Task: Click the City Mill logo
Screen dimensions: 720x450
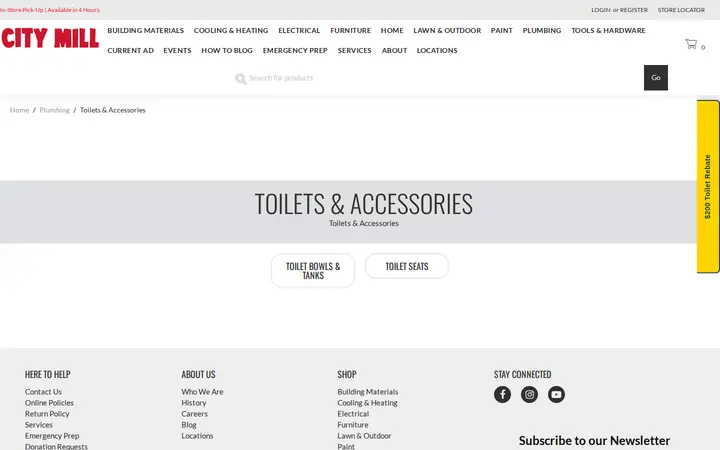Action: (50, 38)
